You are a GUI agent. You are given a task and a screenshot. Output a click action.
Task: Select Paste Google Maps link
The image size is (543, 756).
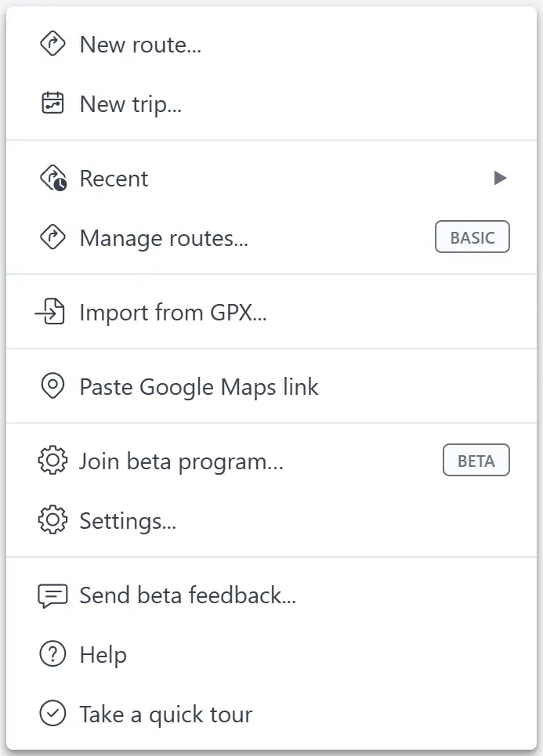tap(271, 386)
